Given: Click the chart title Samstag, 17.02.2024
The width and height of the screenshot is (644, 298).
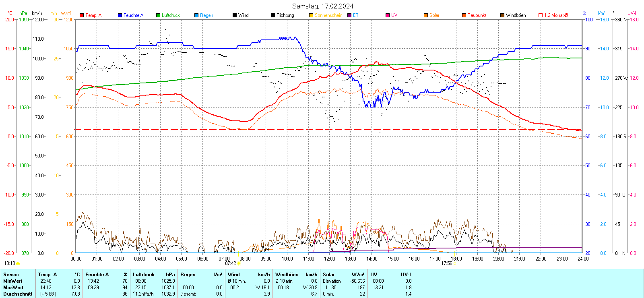Looking at the screenshot, I should pos(322,6).
